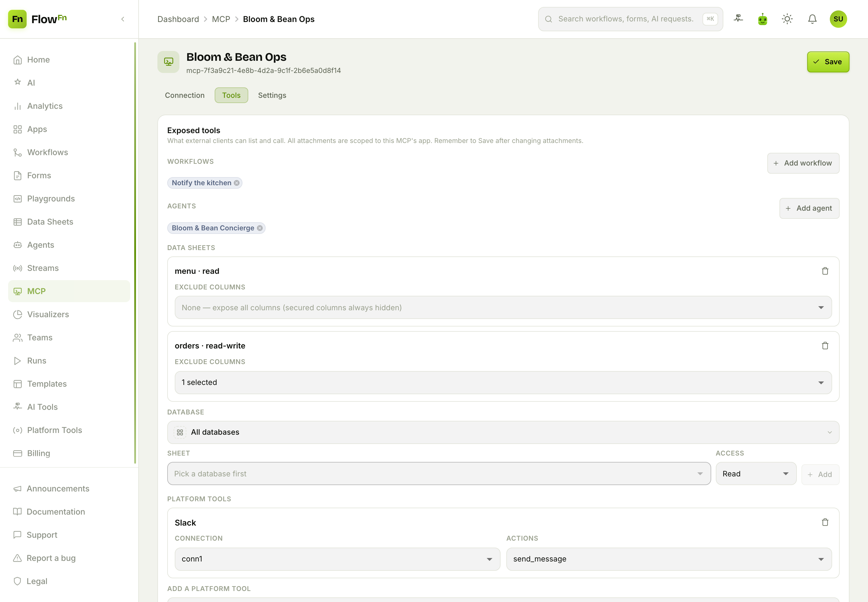Collapse the sidebar with the chevron

(x=123, y=19)
